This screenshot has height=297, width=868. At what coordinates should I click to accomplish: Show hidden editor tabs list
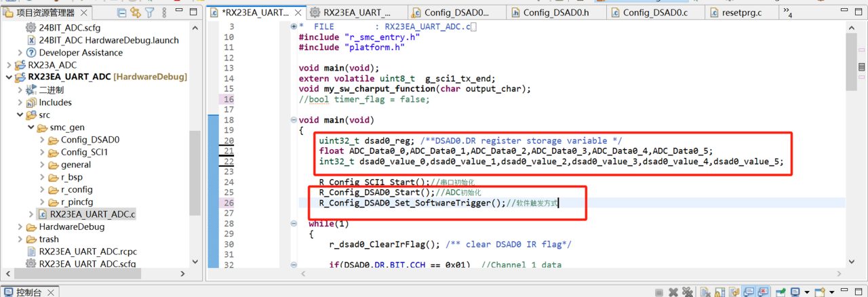tap(788, 12)
